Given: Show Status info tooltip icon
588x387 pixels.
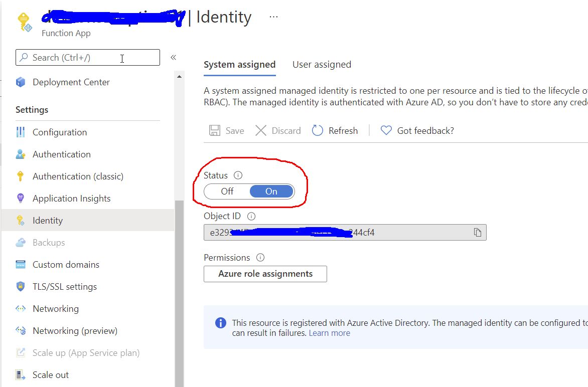Looking at the screenshot, I should point(238,175).
